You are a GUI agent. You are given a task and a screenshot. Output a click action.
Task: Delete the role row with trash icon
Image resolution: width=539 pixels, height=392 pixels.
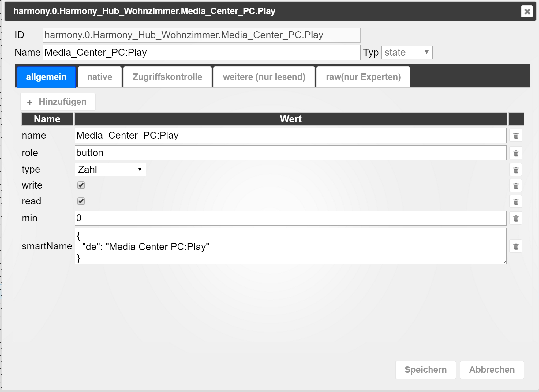[x=516, y=153]
